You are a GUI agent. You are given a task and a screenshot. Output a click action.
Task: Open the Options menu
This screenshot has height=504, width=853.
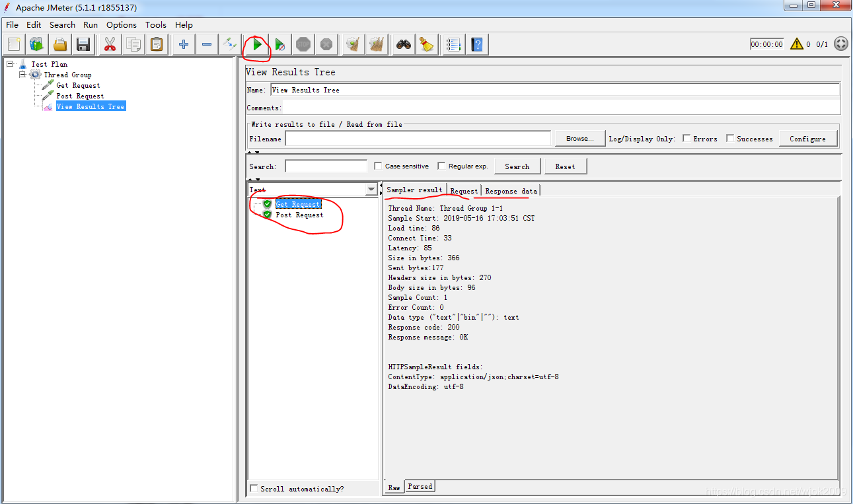pyautogui.click(x=122, y=24)
